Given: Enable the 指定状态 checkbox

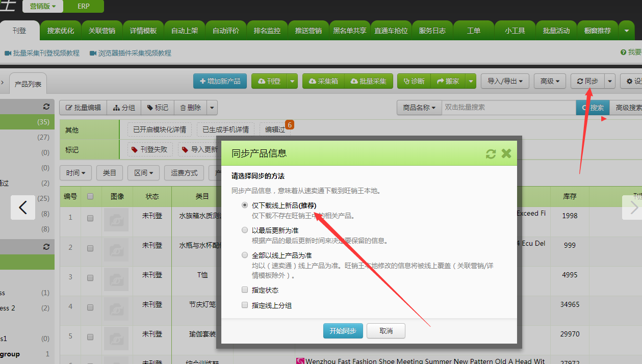Looking at the screenshot, I should tap(245, 290).
